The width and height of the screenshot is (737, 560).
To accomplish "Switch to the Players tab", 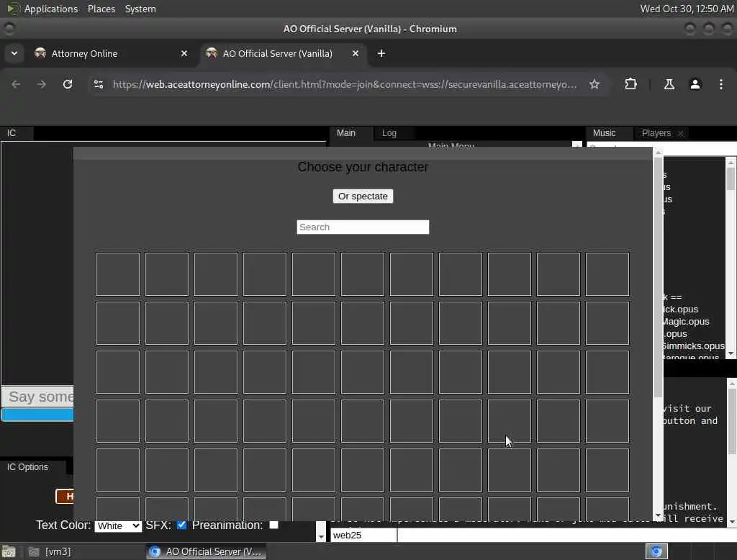I will coord(656,133).
